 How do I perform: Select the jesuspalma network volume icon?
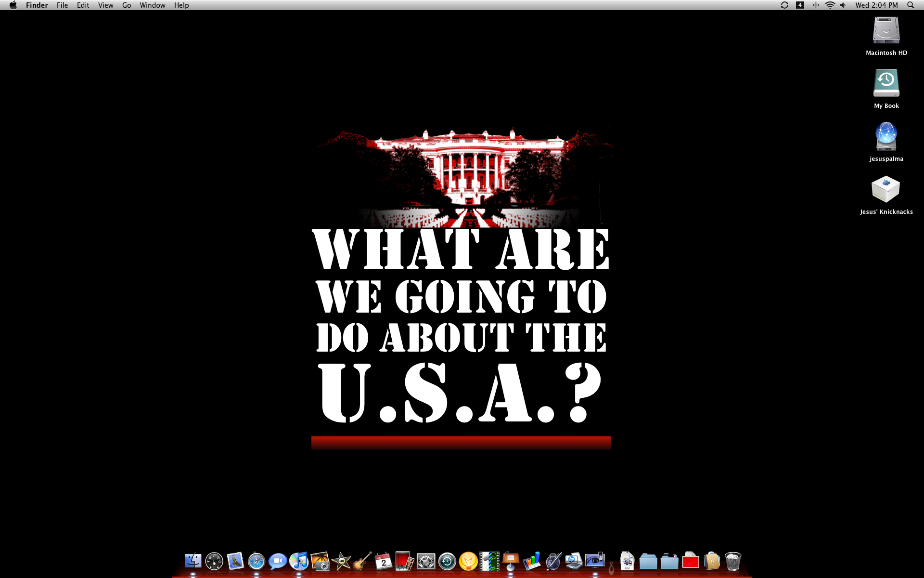pos(886,137)
